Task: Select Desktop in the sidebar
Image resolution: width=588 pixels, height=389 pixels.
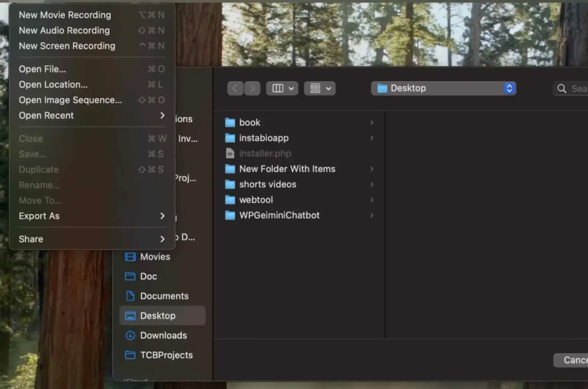Action: 162,316
